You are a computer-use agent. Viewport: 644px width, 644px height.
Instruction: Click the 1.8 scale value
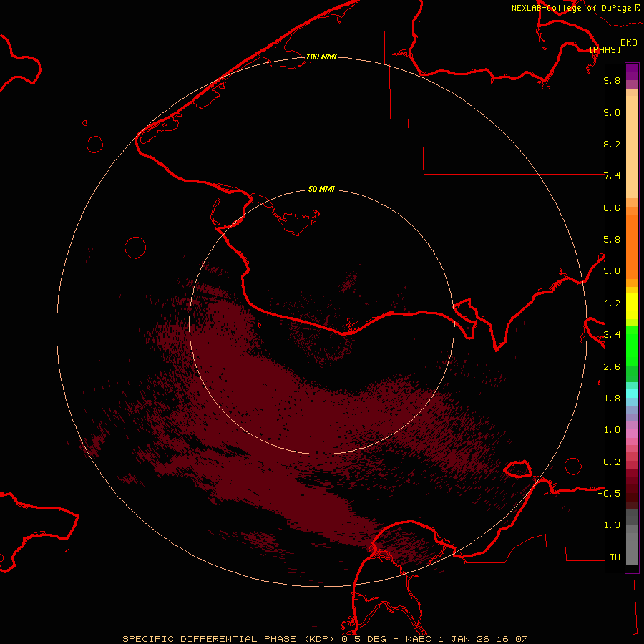[612, 399]
